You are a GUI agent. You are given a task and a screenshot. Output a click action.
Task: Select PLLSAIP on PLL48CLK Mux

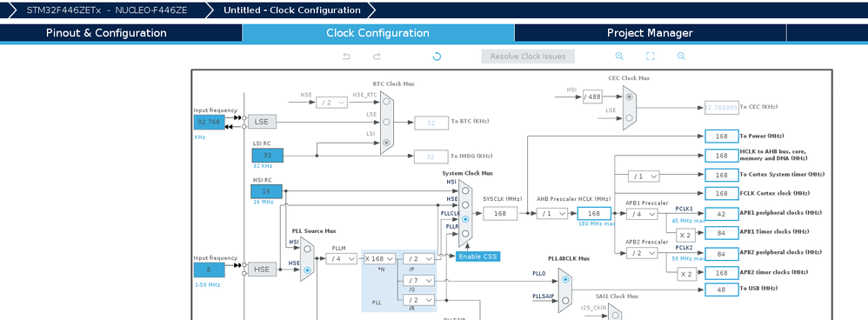coord(564,300)
